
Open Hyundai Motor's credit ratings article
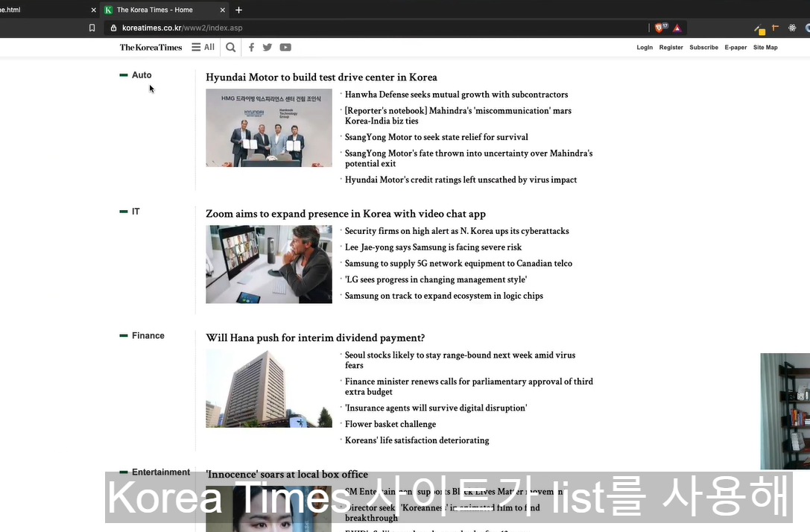[x=461, y=180]
